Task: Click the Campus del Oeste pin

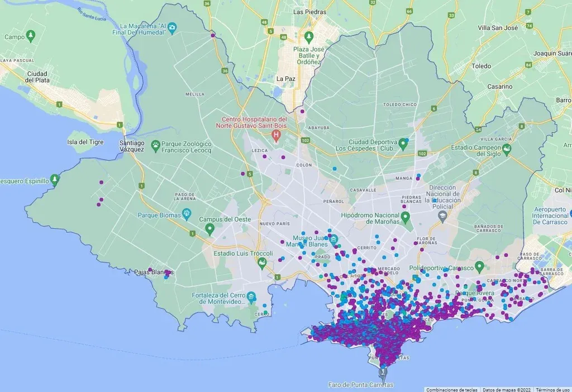Action: [x=209, y=228]
